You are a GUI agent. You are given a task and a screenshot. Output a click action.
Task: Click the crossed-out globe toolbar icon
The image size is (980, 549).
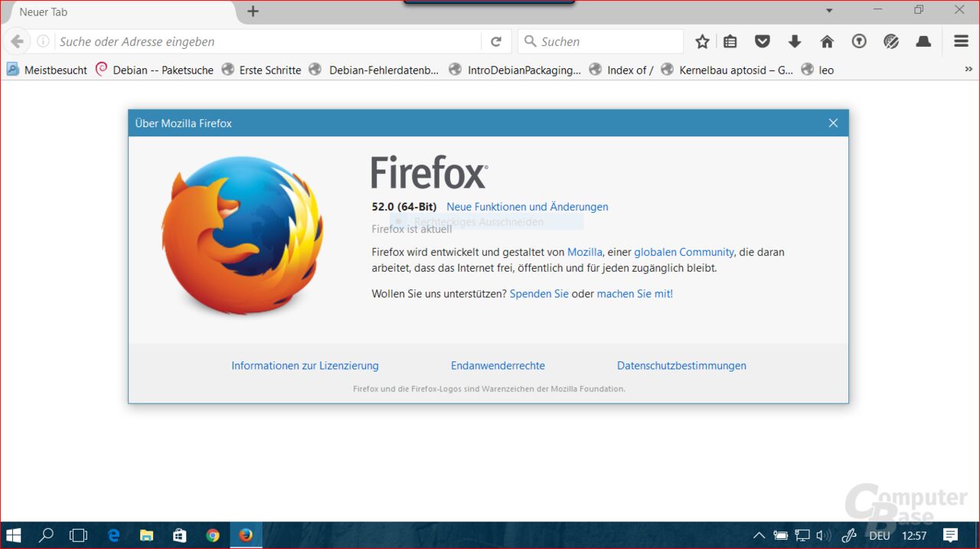point(891,41)
